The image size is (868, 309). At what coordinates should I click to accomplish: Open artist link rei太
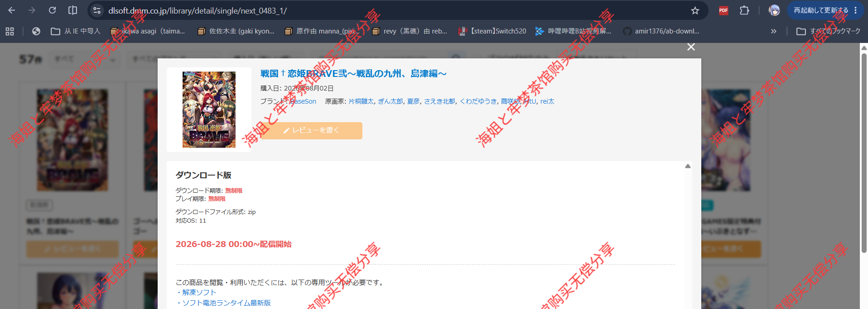(x=547, y=101)
